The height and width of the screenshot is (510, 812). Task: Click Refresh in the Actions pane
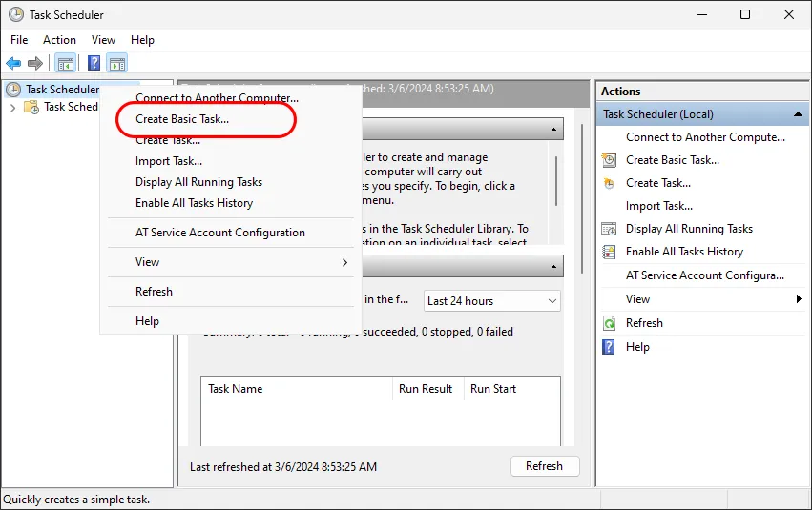(644, 323)
